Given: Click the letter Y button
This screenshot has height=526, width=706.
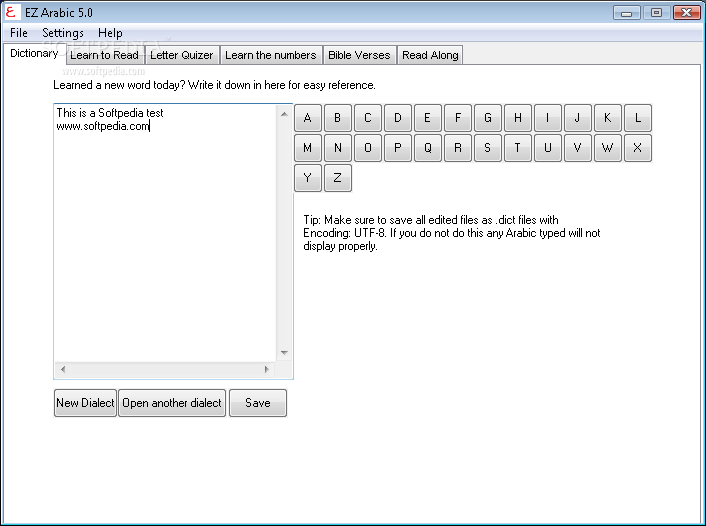Looking at the screenshot, I should 308,178.
